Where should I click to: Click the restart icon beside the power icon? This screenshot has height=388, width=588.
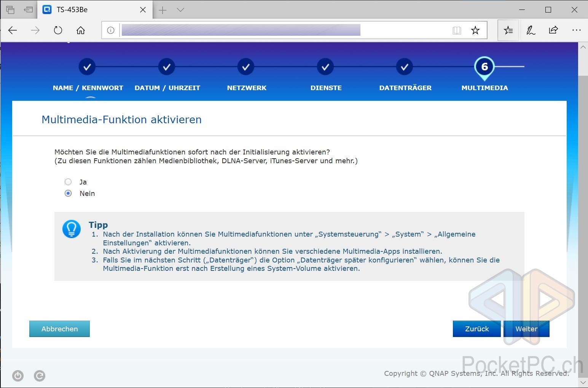coord(40,376)
